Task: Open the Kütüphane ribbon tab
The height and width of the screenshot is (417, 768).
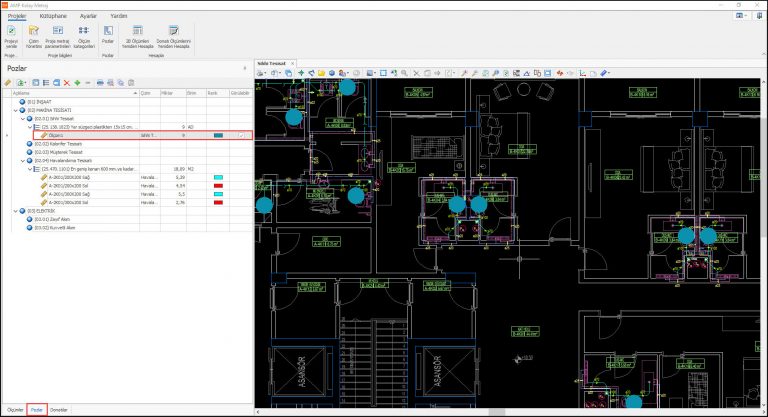Action: (55, 16)
